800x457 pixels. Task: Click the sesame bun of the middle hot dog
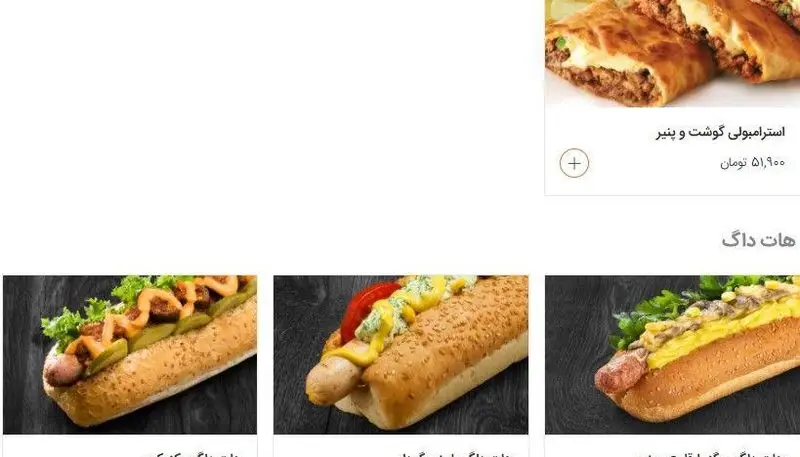click(x=449, y=347)
